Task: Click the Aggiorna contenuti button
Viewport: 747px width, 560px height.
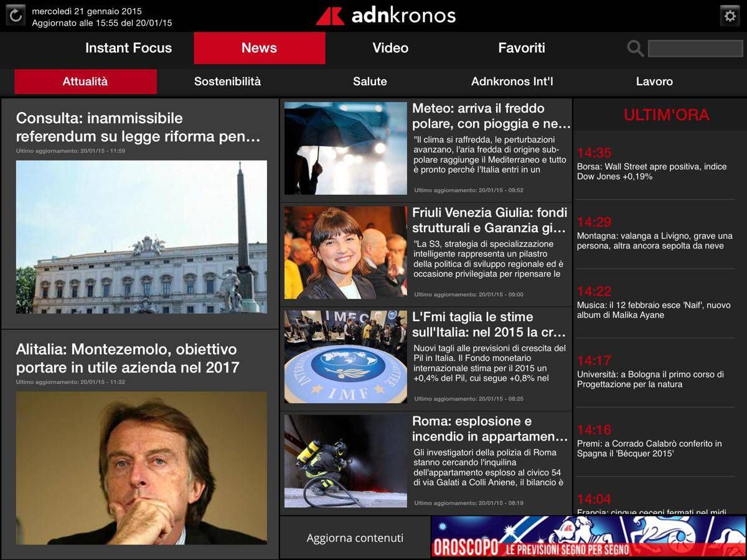Action: point(355,538)
